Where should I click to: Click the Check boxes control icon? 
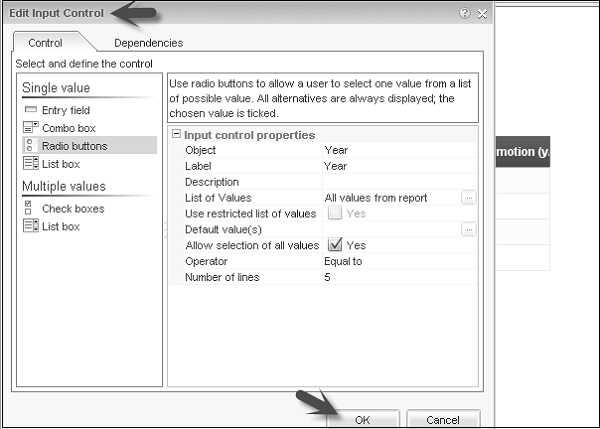tap(28, 208)
